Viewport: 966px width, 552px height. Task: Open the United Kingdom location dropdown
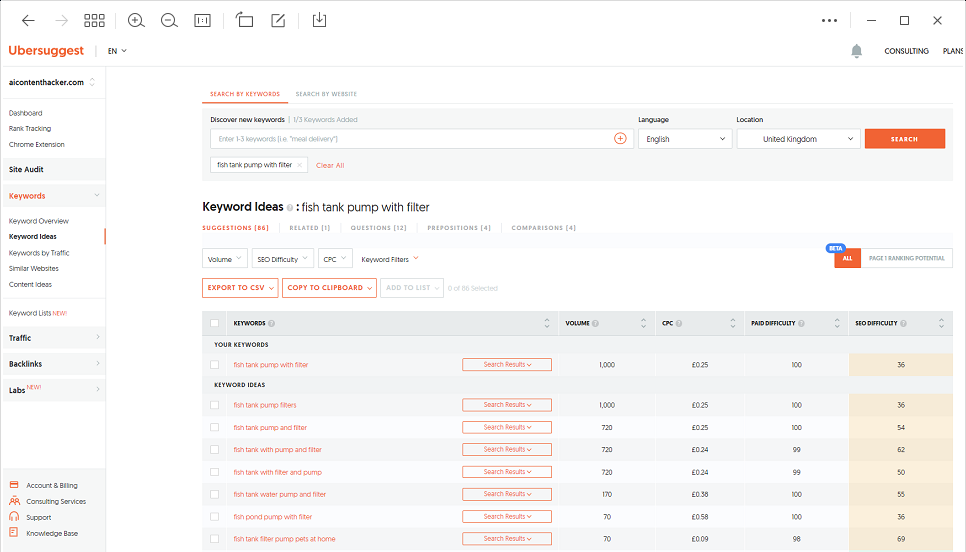coord(798,139)
